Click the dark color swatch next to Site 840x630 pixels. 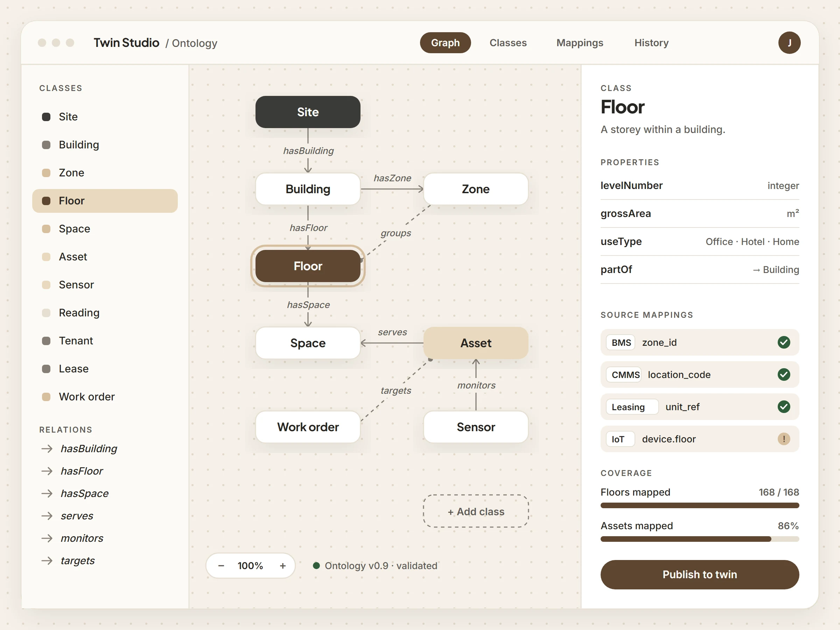(46, 117)
